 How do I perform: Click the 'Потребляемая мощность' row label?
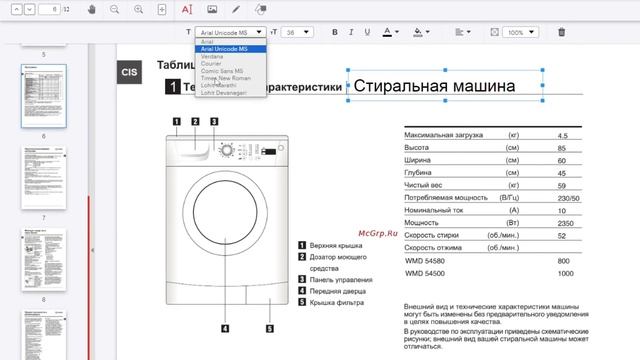click(446, 198)
